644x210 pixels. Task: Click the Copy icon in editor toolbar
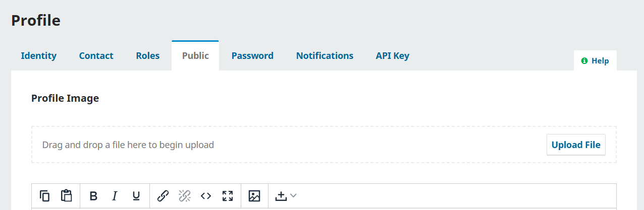click(45, 196)
